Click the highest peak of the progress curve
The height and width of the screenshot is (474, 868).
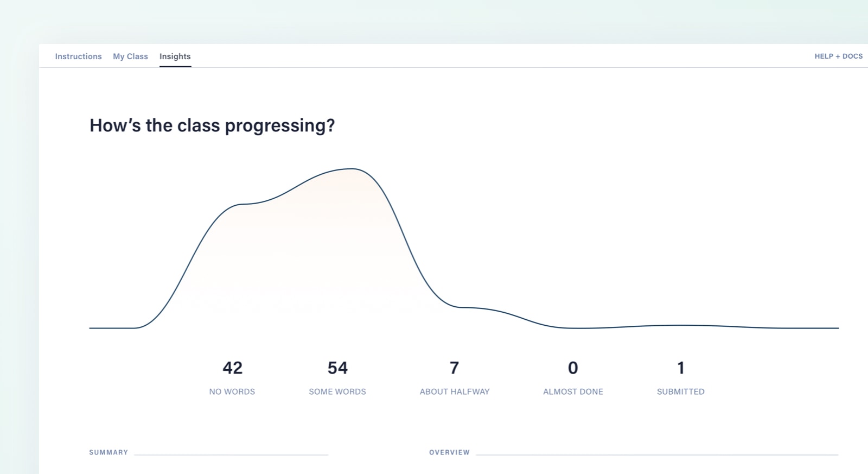click(x=352, y=169)
